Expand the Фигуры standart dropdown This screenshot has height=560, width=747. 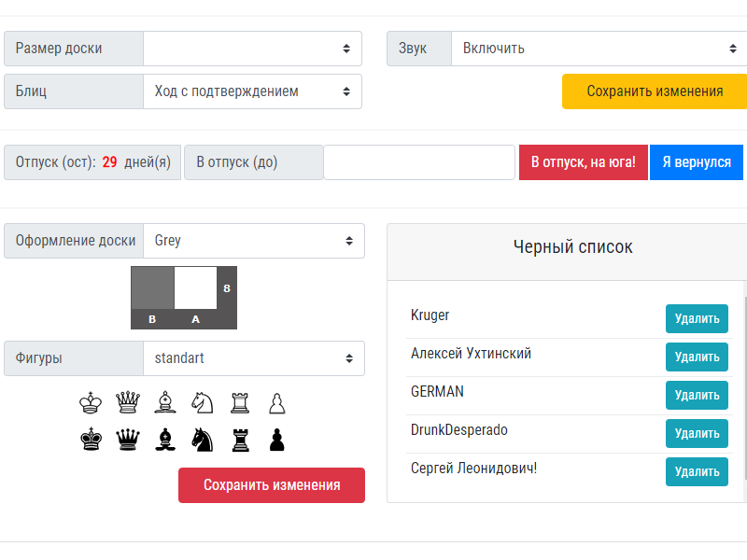point(253,358)
